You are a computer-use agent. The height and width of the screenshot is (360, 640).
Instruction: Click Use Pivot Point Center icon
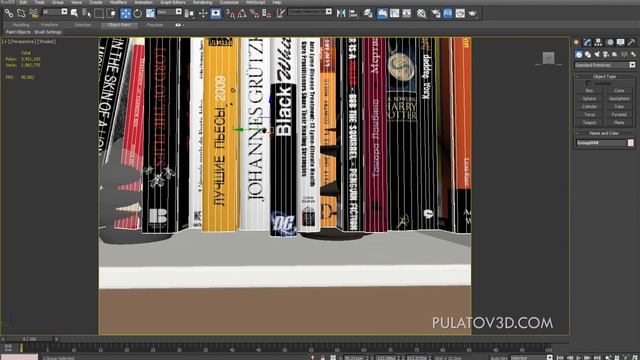(x=189, y=13)
